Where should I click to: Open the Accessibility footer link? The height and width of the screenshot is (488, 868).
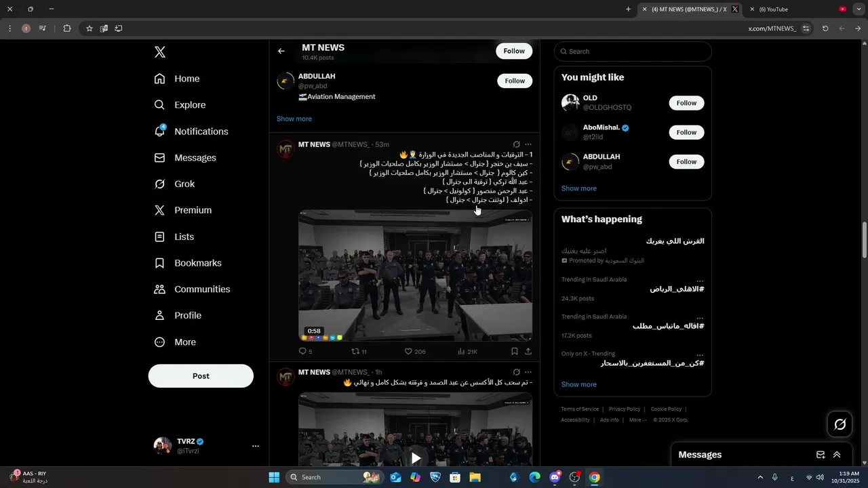point(575,420)
